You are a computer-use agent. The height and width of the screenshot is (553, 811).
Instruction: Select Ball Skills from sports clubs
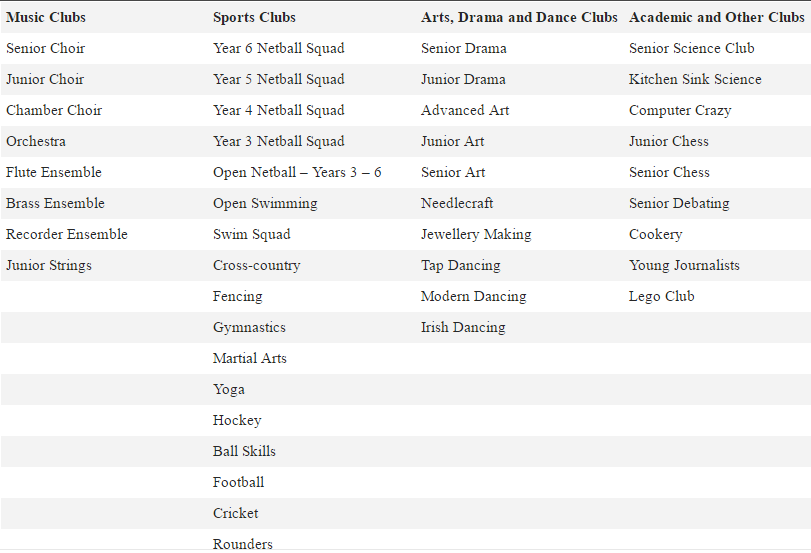click(244, 451)
